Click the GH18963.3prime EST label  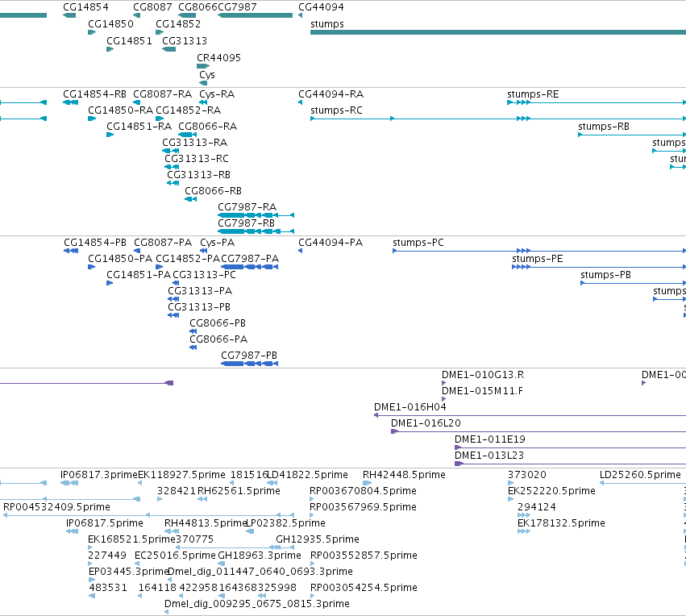tap(260, 556)
